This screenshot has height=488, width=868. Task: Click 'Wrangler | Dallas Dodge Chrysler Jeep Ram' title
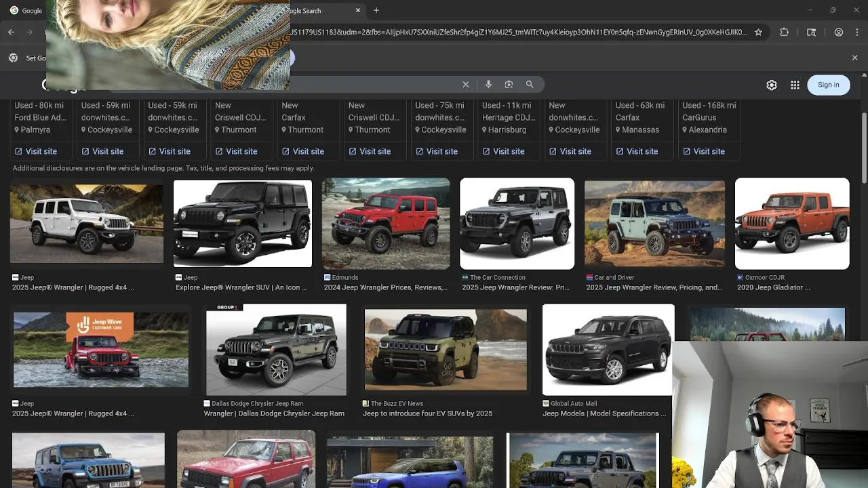pyautogui.click(x=274, y=413)
